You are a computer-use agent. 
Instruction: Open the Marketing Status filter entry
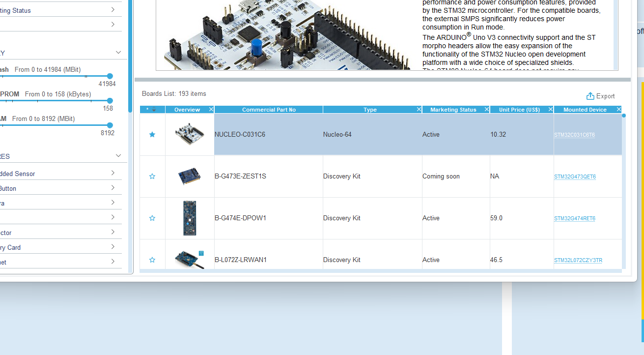pos(112,10)
